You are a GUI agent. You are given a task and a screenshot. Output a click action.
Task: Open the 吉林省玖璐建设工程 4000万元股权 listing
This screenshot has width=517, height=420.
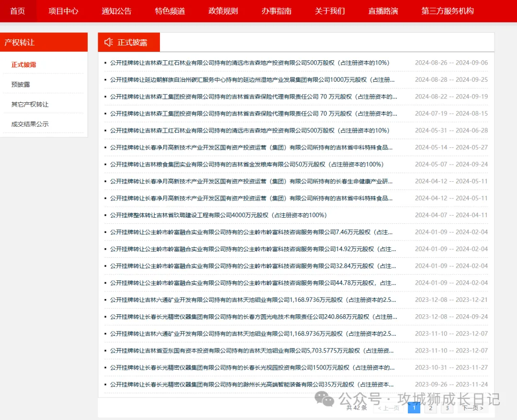[x=218, y=215]
